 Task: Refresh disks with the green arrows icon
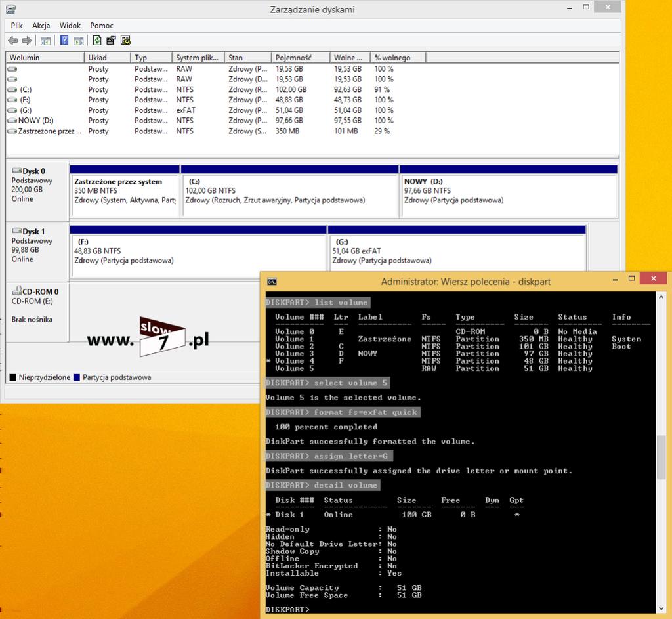pos(97,41)
